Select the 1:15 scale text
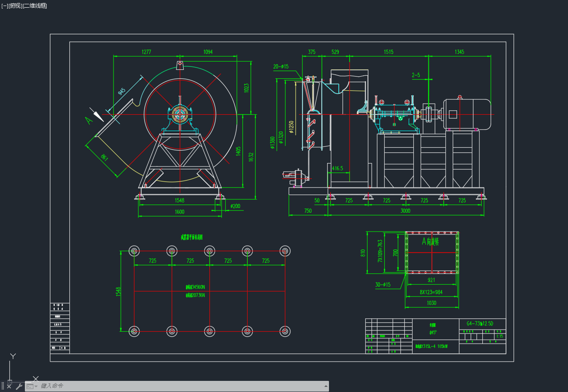The image size is (568, 392). (499, 336)
